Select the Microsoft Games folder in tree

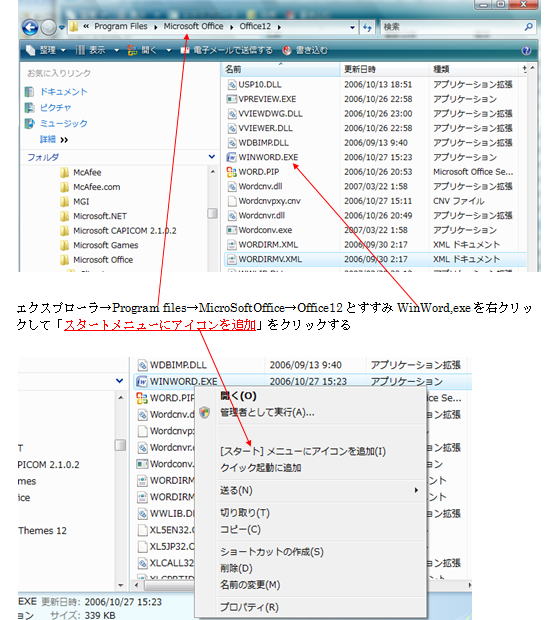pos(106,245)
